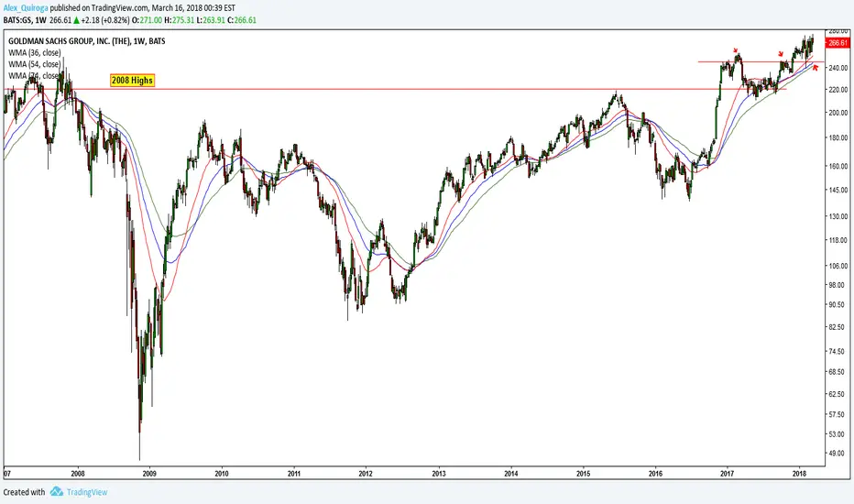Click the 160.00 price axis label

pos(838,166)
